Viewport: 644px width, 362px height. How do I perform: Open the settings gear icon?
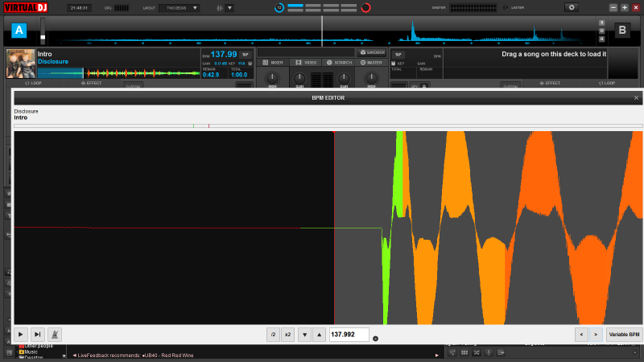click(572, 7)
